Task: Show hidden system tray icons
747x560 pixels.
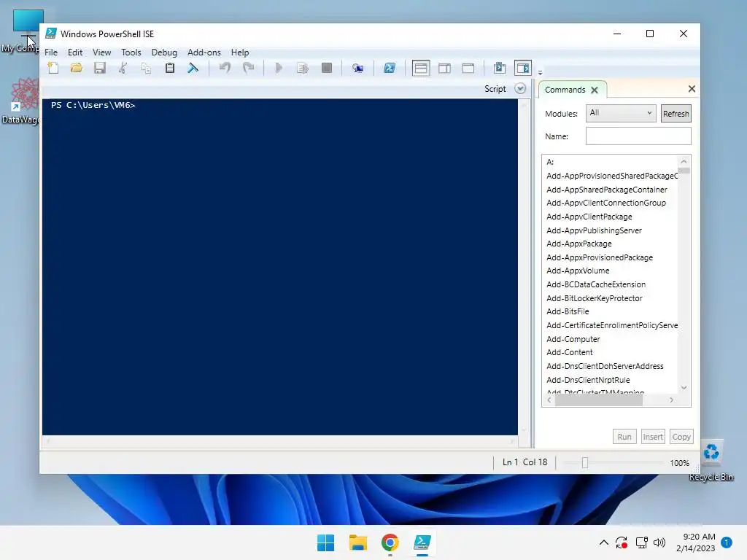Action: (x=603, y=542)
